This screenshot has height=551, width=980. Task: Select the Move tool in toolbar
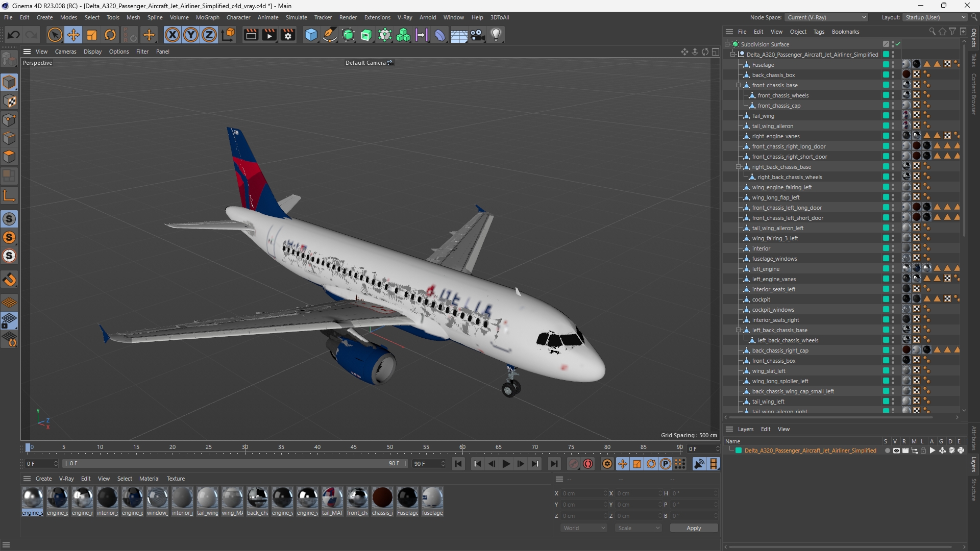click(x=73, y=35)
